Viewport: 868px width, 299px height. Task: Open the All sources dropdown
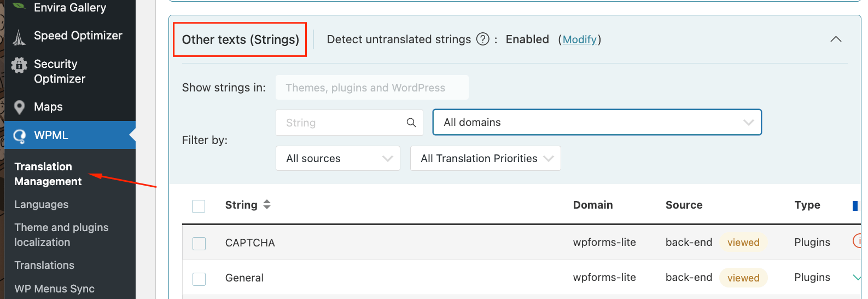pos(338,158)
